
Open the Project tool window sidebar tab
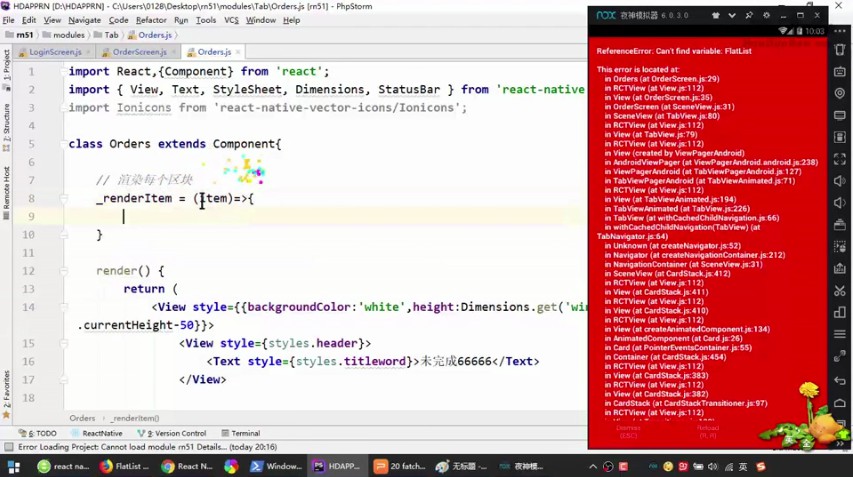click(7, 70)
